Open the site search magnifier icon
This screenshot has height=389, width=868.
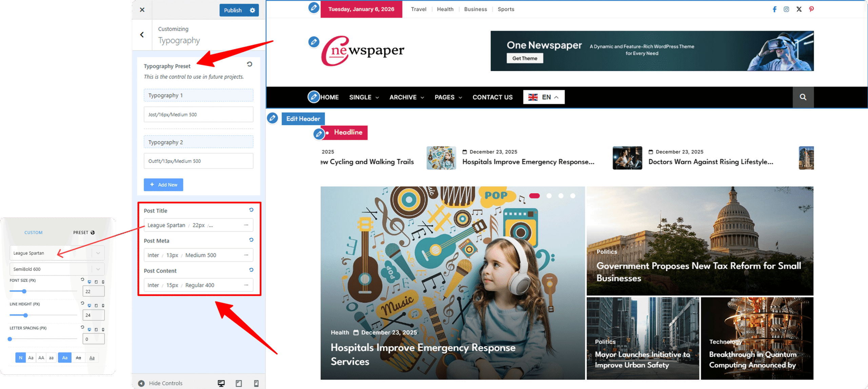coord(803,97)
